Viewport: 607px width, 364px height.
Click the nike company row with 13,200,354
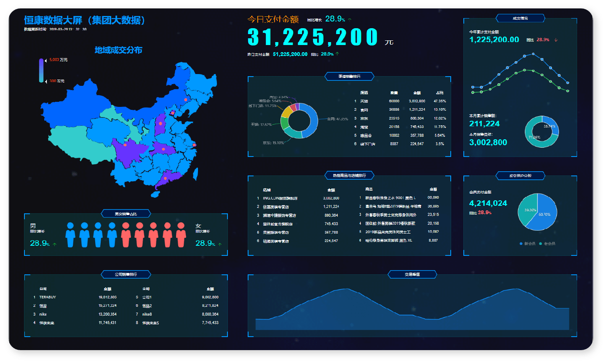(75, 314)
